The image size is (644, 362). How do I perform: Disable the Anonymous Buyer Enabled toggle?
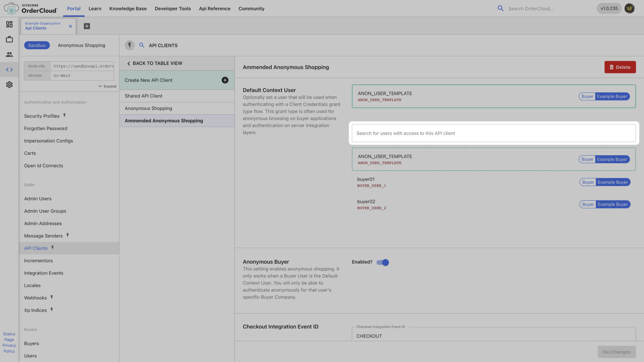click(x=382, y=262)
